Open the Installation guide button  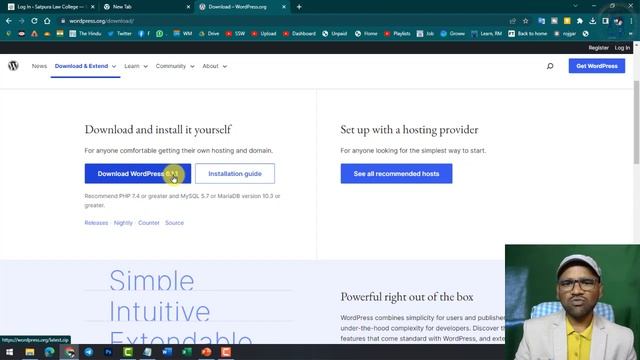click(235, 173)
